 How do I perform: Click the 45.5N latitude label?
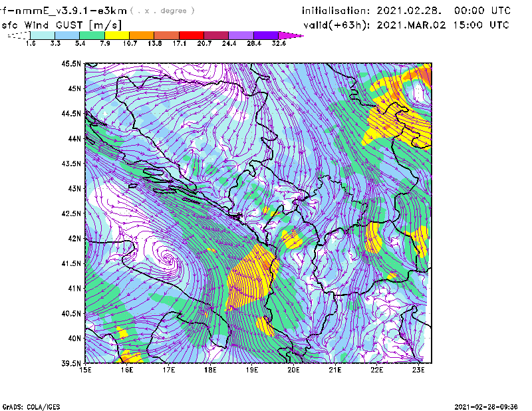point(71,63)
